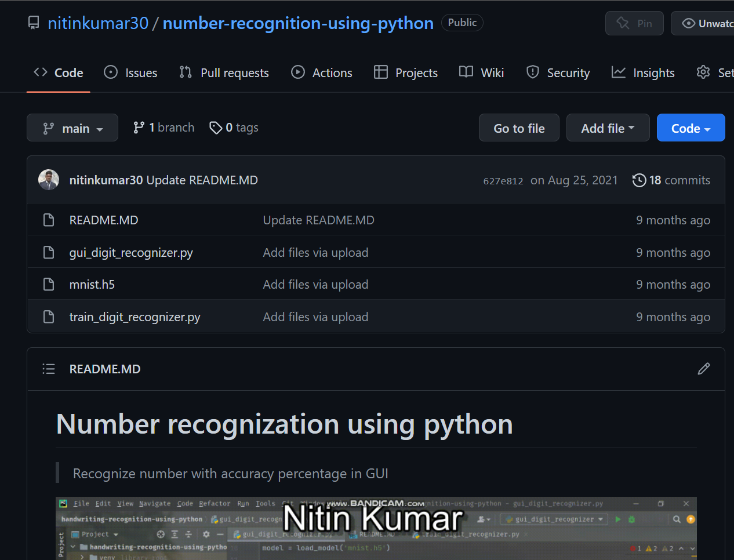Go to the Actions tab
Image resolution: width=734 pixels, height=560 pixels.
[x=322, y=73]
